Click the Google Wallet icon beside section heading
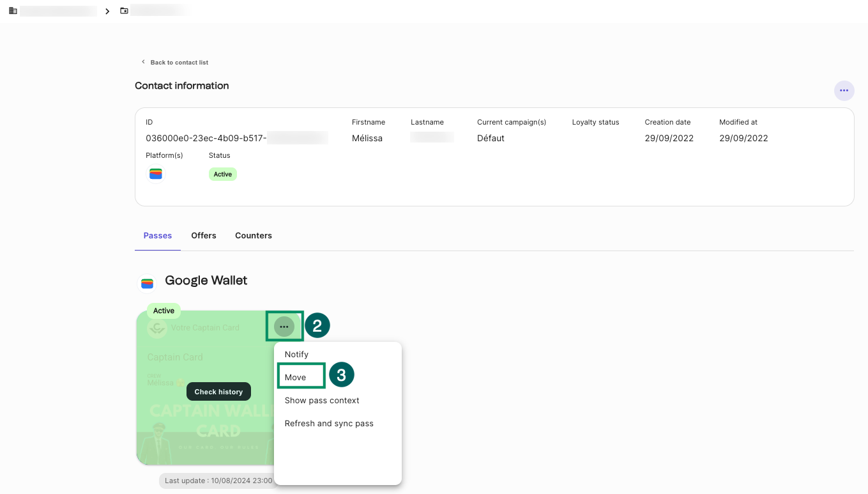 [148, 282]
